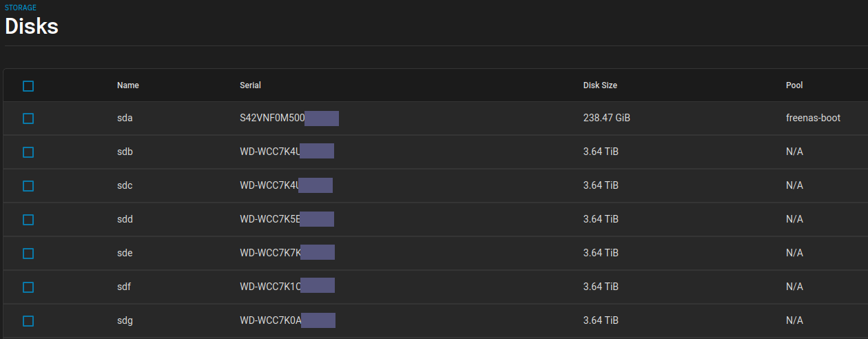Select the 238.47 GiB disk size cell
868x339 pixels.
click(x=606, y=118)
